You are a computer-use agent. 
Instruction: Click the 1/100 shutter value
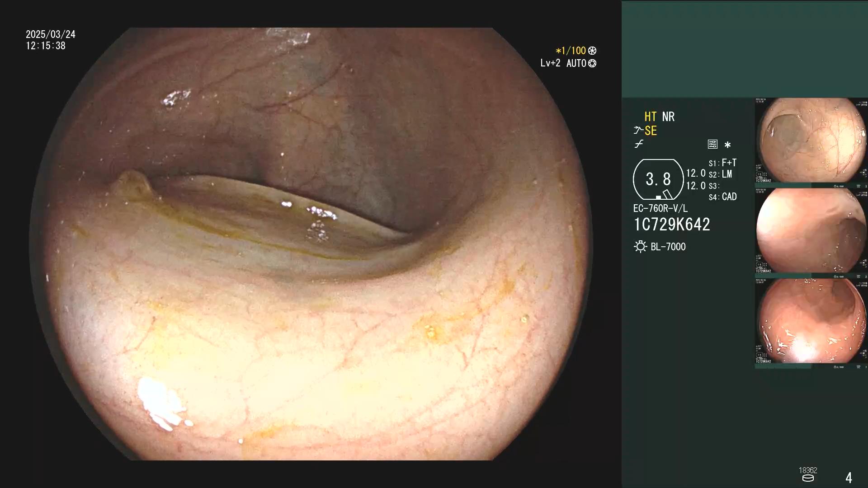573,51
